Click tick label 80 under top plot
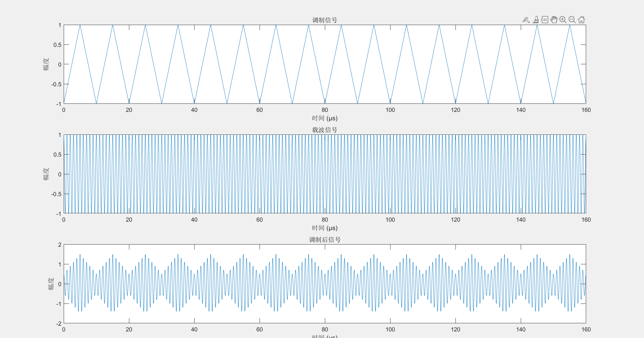 tap(325, 110)
